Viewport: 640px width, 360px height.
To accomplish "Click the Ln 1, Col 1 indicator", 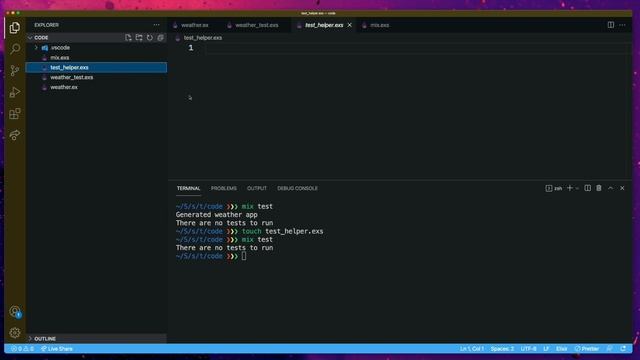I will 471,349.
